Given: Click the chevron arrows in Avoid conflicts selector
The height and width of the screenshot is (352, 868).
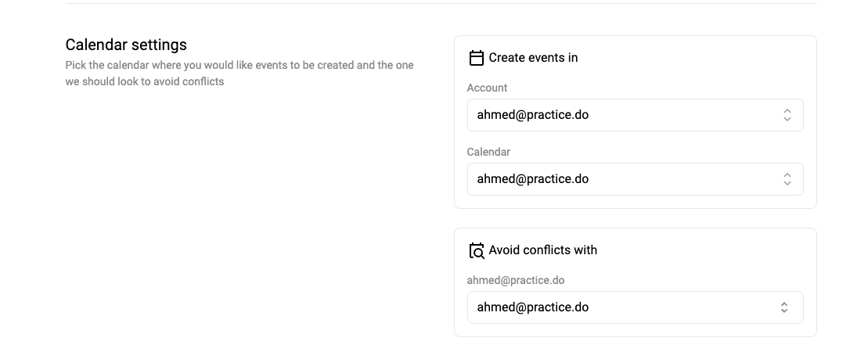Looking at the screenshot, I should [783, 307].
